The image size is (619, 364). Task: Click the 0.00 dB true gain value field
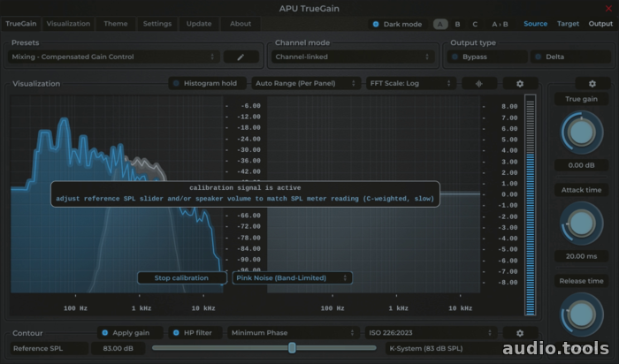581,165
